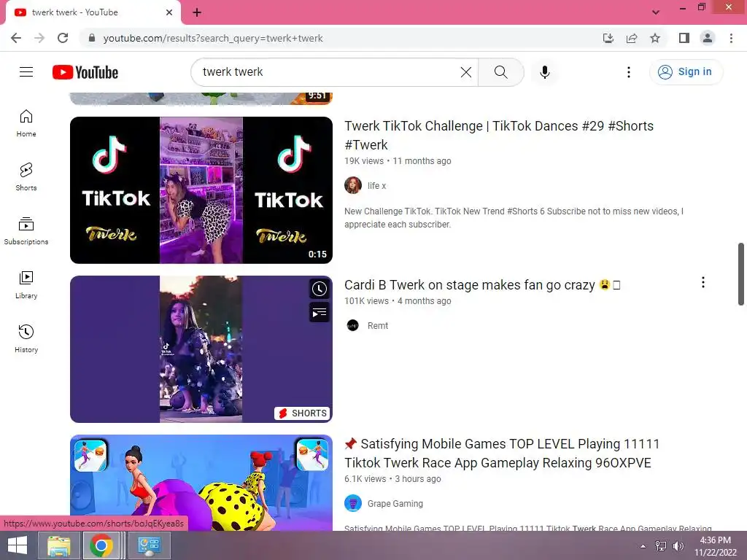Viewport: 747px width, 560px height.
Task: Click the address bar URL
Action: [x=213, y=38]
